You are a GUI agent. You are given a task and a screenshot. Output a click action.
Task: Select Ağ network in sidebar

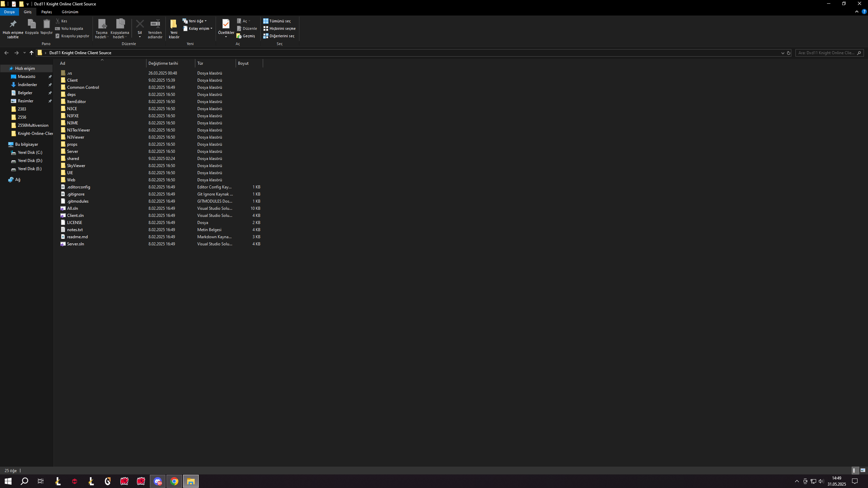pyautogui.click(x=18, y=180)
